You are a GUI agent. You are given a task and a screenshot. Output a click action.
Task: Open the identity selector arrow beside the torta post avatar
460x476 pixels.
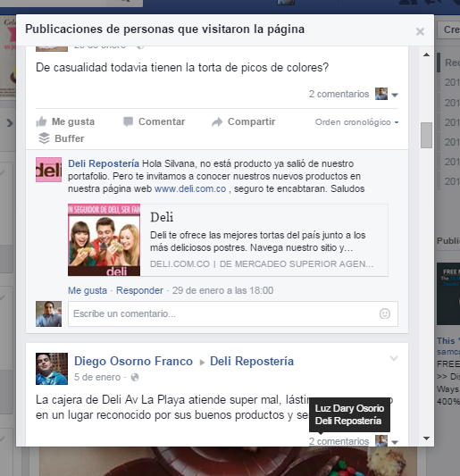click(x=395, y=95)
